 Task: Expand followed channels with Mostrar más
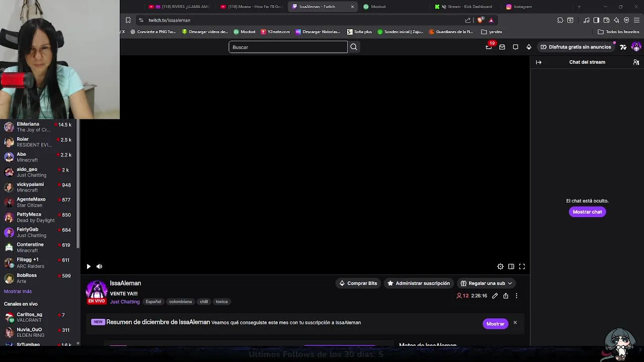point(18,292)
